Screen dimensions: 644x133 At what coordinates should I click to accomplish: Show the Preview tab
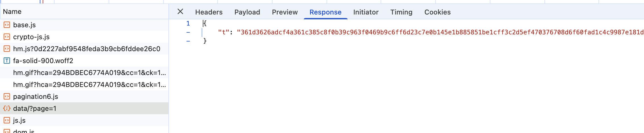285,12
